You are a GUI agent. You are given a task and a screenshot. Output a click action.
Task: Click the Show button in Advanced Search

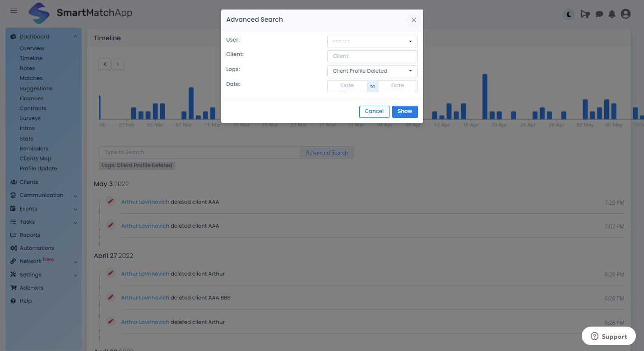coord(404,112)
